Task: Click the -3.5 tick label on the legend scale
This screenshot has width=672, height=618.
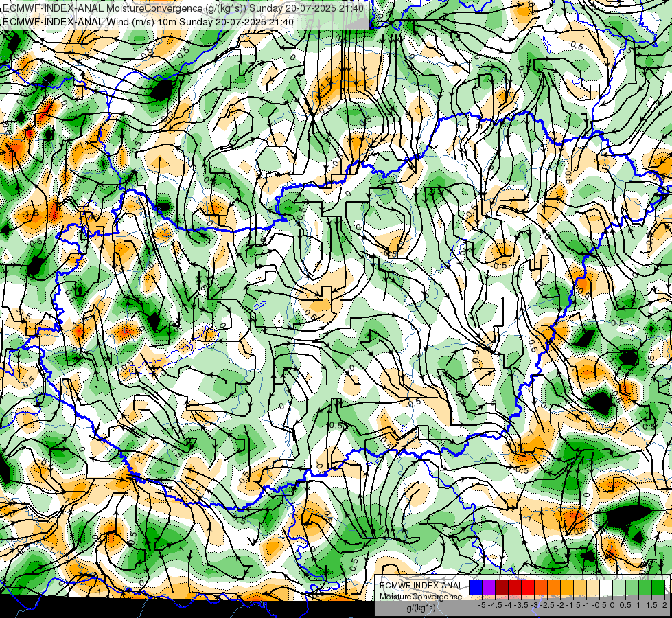Action: coord(522,605)
